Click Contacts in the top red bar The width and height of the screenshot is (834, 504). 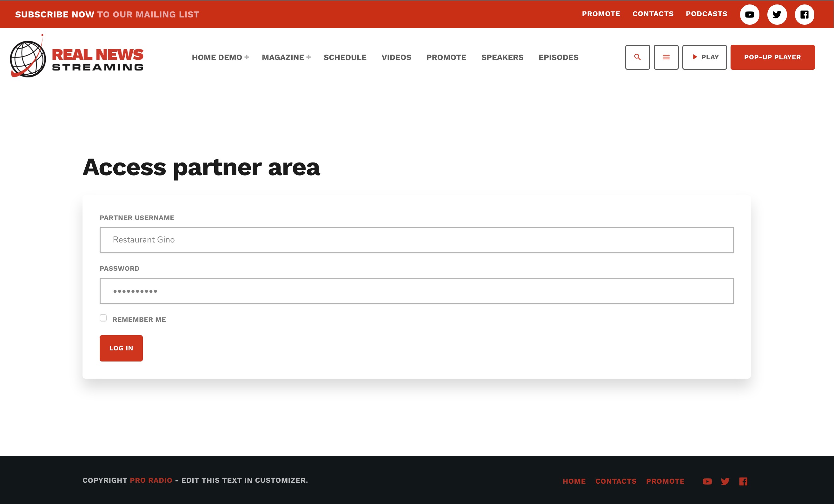coord(653,14)
